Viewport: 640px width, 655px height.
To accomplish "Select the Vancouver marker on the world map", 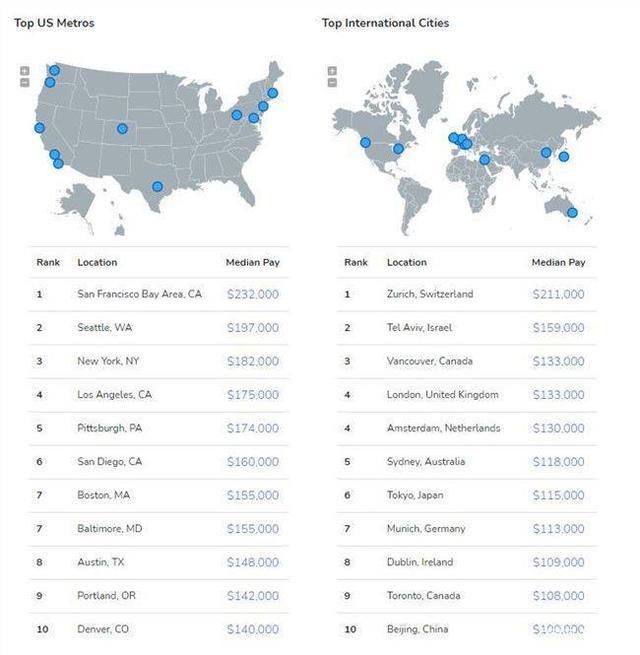I will pos(365,143).
